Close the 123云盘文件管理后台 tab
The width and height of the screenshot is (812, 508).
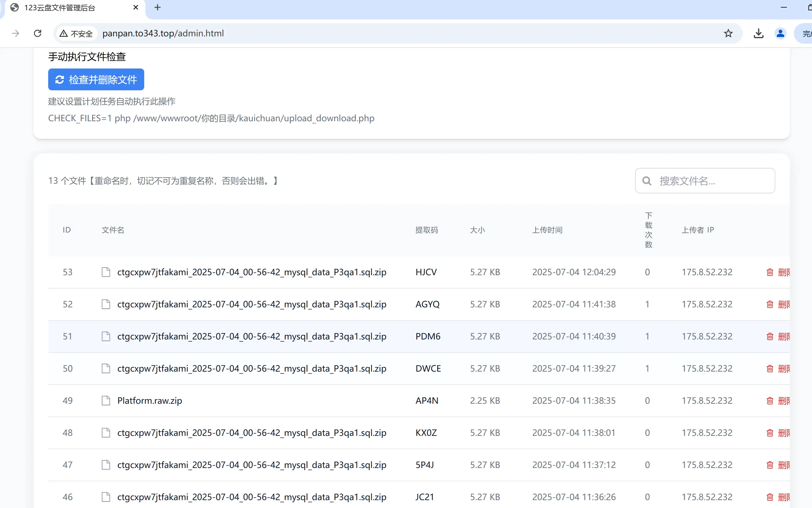tap(136, 7)
